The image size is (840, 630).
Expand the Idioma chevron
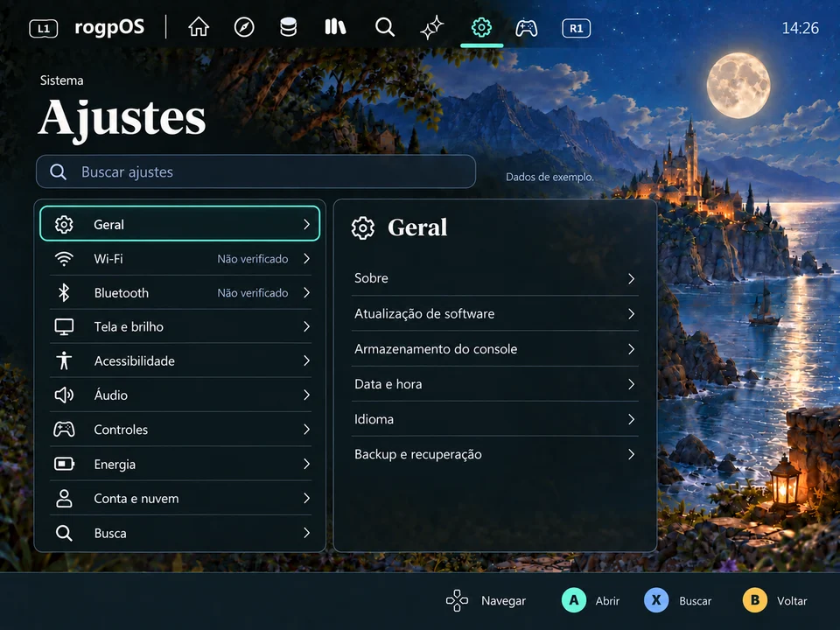[631, 419]
